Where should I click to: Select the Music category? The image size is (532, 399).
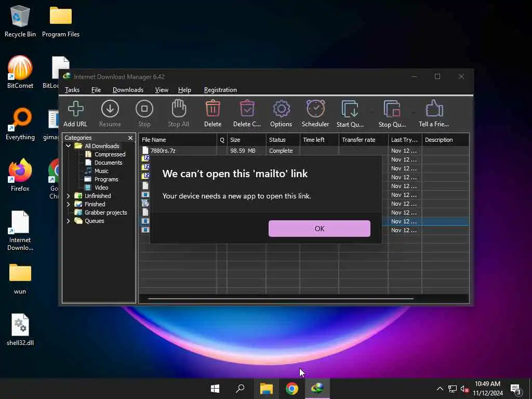101,171
